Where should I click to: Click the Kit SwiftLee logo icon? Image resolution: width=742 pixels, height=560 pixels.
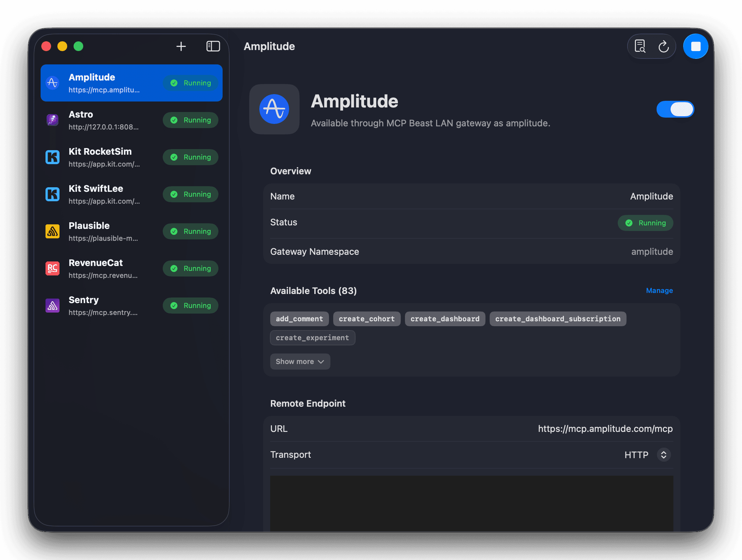click(x=52, y=194)
